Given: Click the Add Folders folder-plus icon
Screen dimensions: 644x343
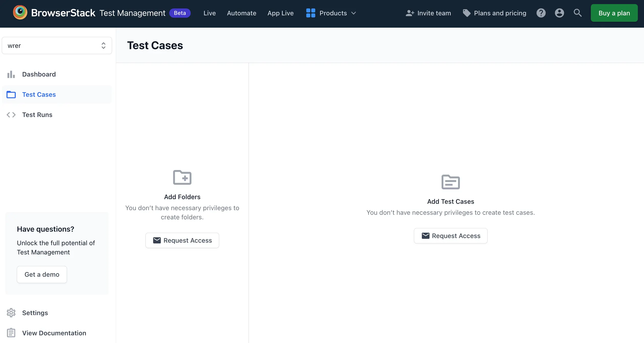Looking at the screenshot, I should tap(182, 177).
